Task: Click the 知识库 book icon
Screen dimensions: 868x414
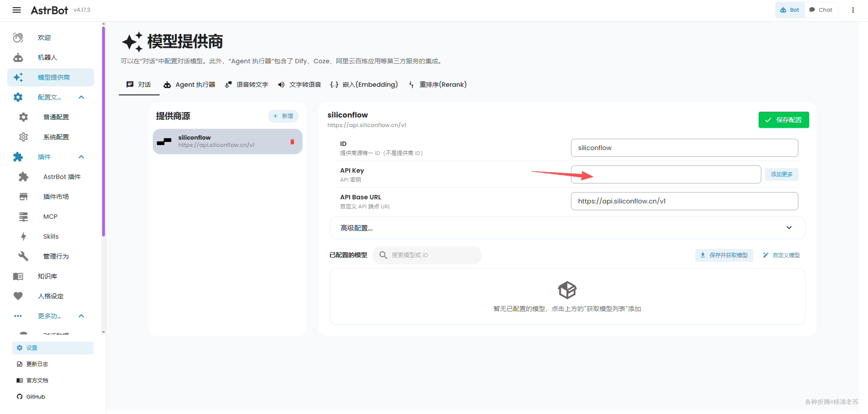Action: pyautogui.click(x=18, y=276)
